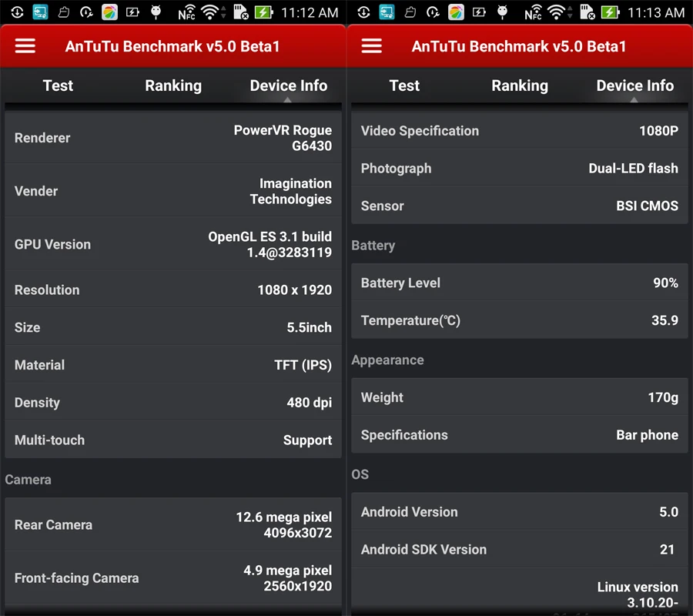Tap SD card error icon on 11:12 AM bar
The image size is (693, 616).
[240, 12]
